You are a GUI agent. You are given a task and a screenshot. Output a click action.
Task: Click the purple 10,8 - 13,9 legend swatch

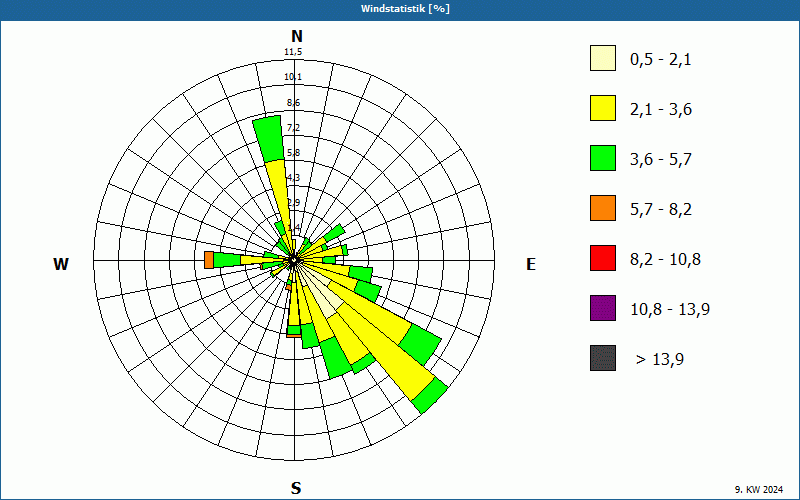tap(603, 308)
